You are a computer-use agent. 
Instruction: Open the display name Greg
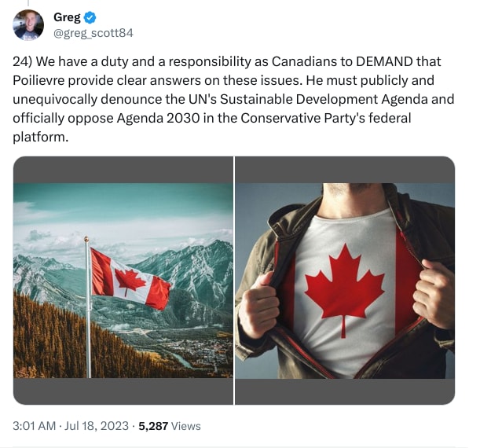(x=68, y=17)
